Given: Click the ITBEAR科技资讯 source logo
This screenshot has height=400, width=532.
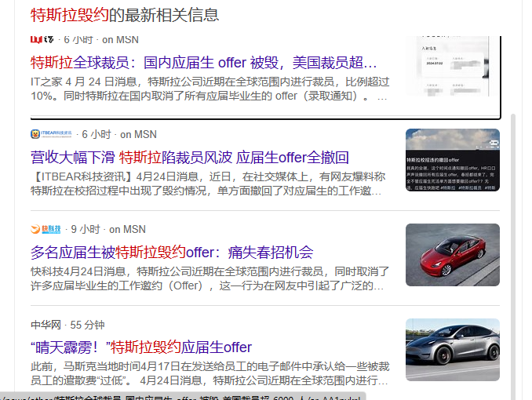Looking at the screenshot, I should point(51,134).
